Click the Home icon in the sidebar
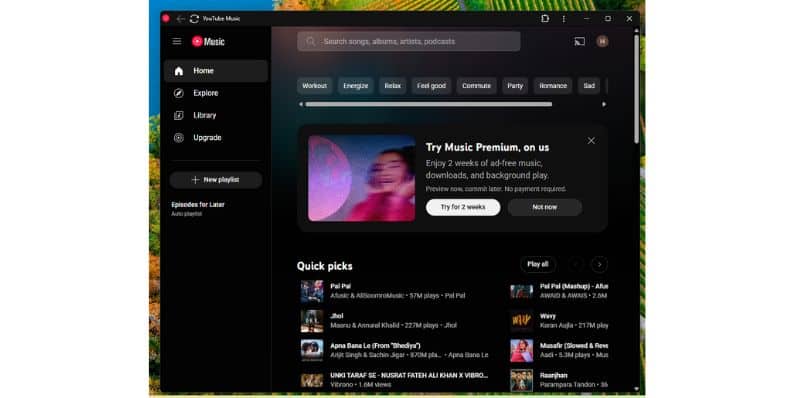 coord(179,71)
